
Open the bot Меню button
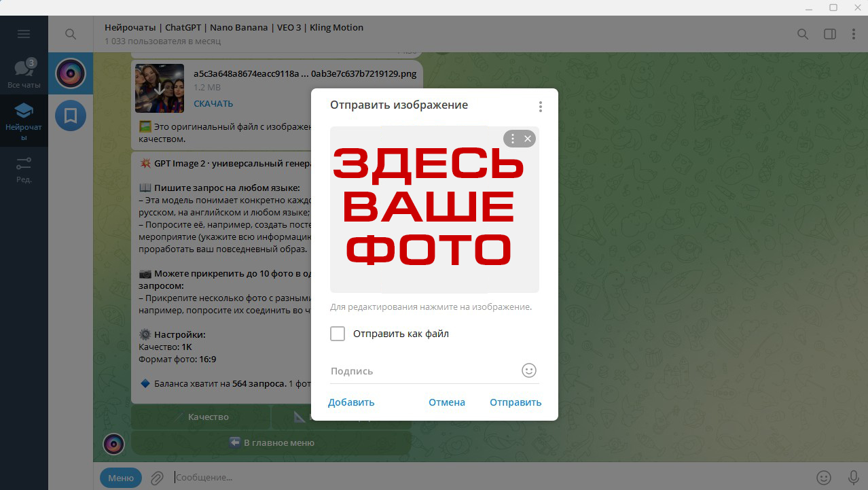[x=121, y=478]
